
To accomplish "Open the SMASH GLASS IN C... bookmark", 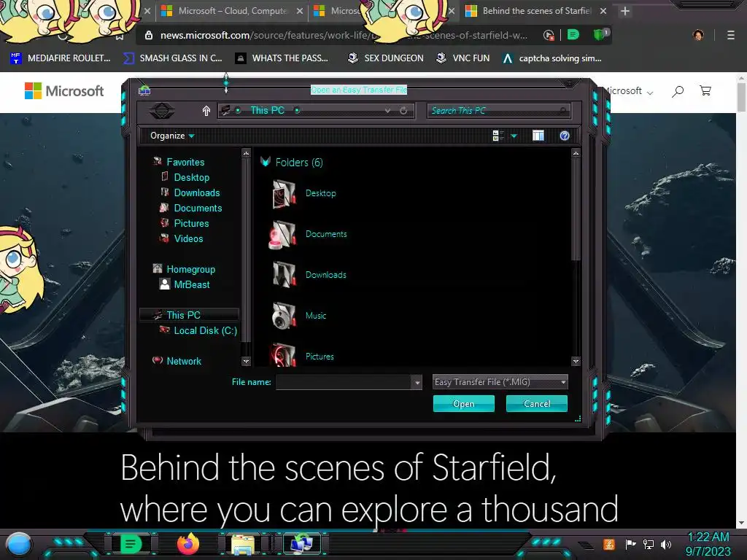I will (x=173, y=58).
